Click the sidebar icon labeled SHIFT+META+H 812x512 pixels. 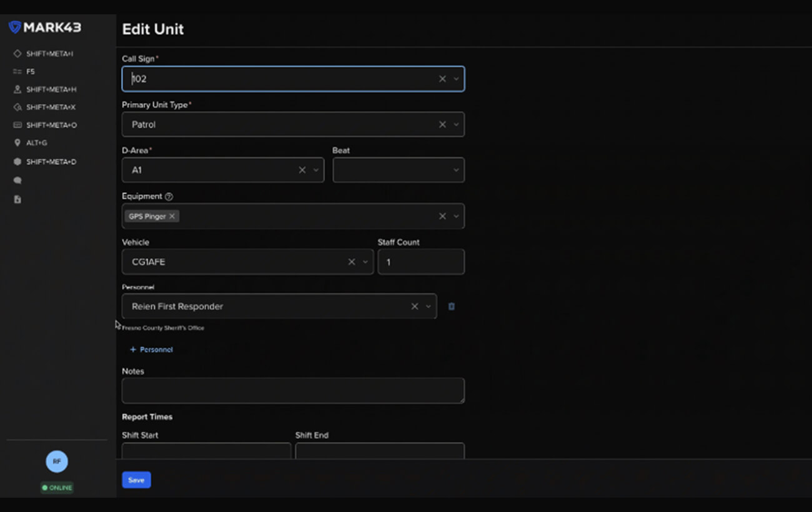[x=17, y=89]
